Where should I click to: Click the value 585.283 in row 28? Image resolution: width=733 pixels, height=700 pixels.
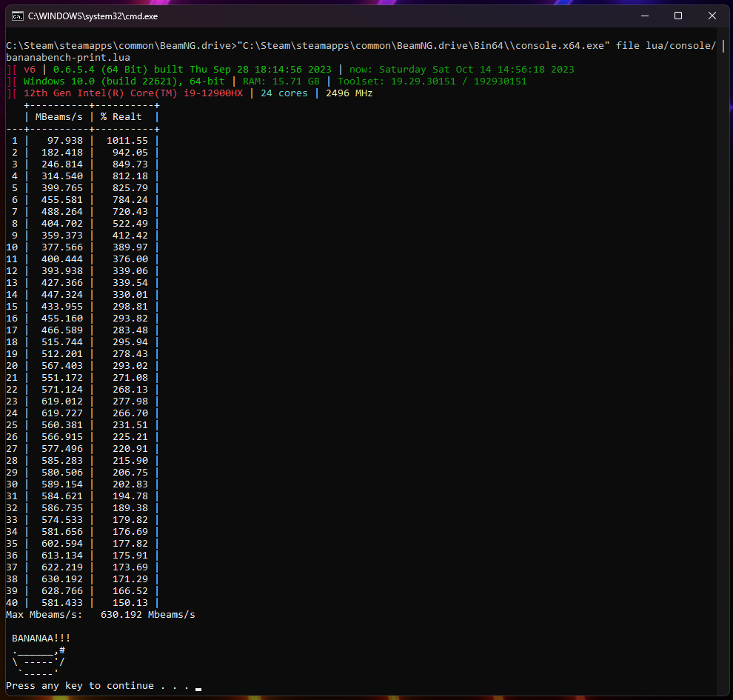point(62,461)
